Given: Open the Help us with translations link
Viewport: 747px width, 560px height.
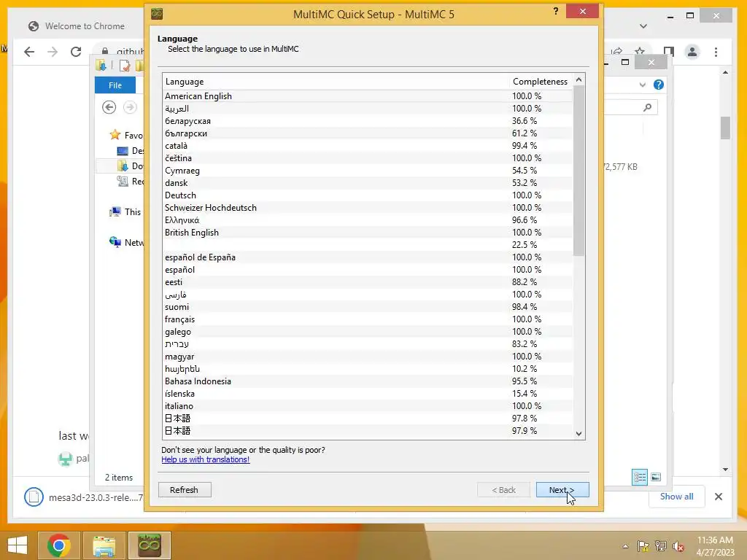Looking at the screenshot, I should tap(205, 459).
